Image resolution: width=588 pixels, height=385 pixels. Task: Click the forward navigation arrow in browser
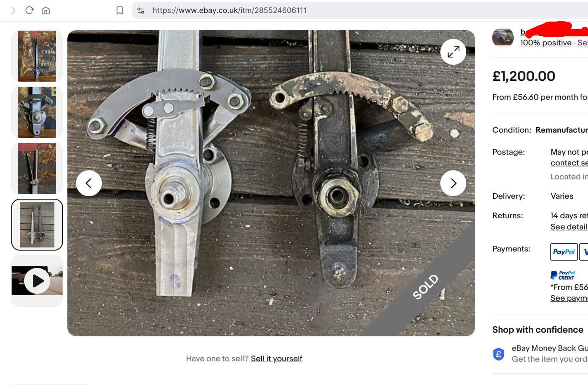(x=13, y=11)
